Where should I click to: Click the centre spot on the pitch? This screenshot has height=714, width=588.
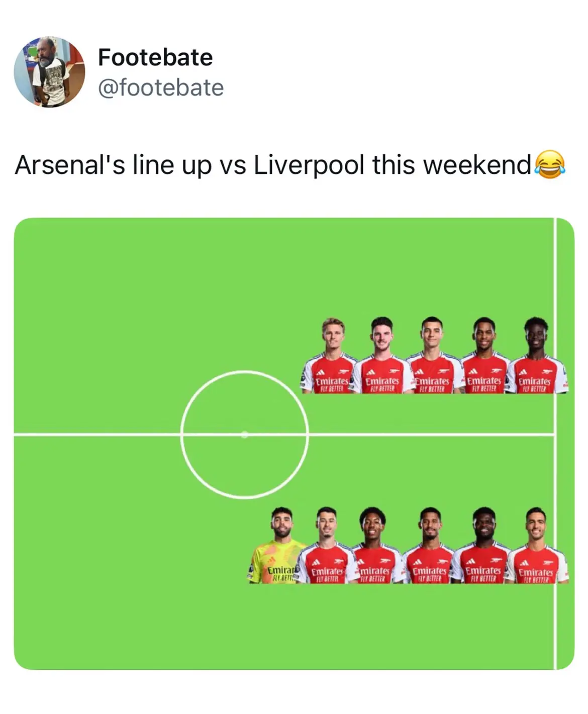[x=244, y=435]
